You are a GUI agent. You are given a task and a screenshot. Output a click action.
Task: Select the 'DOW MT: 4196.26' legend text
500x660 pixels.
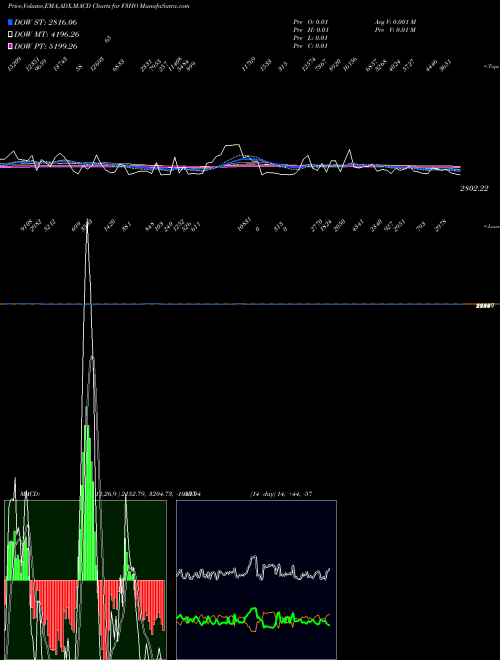coord(47,35)
